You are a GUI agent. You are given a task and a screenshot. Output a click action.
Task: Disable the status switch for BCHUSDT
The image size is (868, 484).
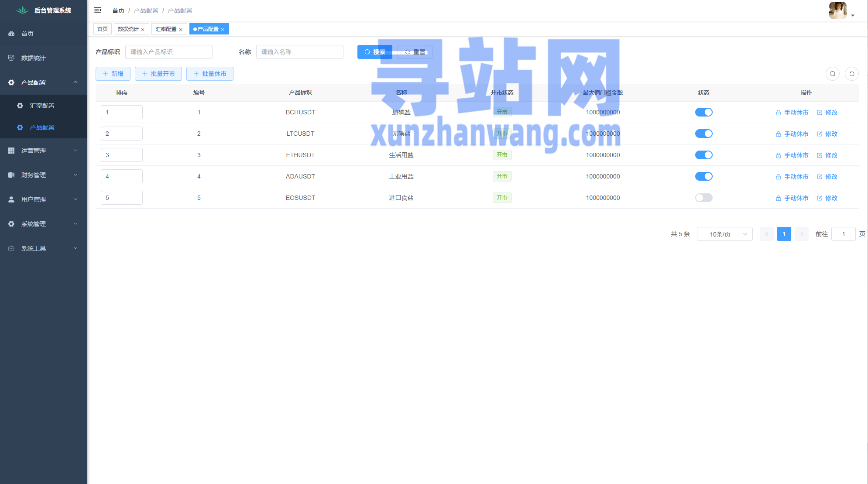pyautogui.click(x=703, y=112)
